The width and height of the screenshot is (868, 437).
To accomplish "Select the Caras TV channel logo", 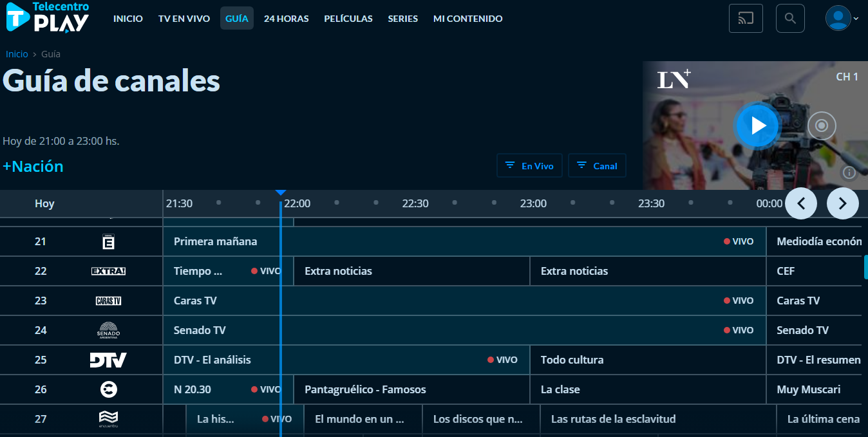I will 108,301.
